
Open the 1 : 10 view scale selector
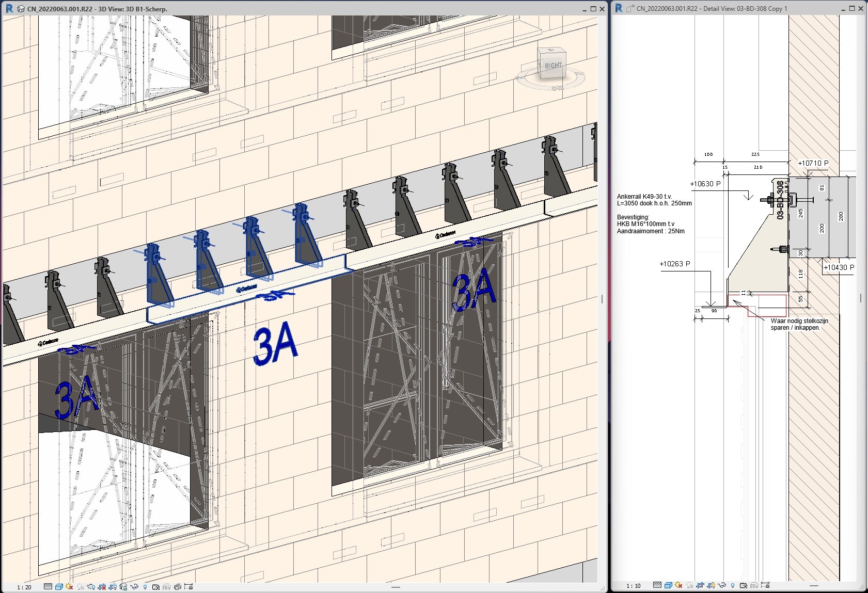point(633,586)
